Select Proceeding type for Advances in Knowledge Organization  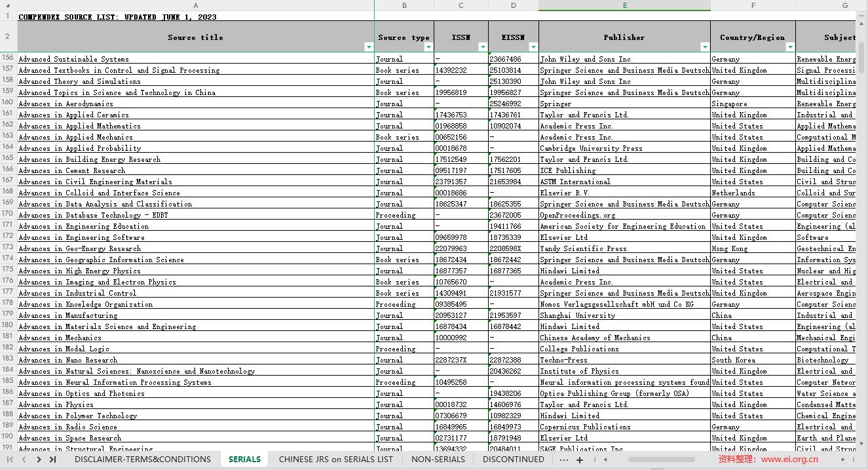[x=404, y=304]
